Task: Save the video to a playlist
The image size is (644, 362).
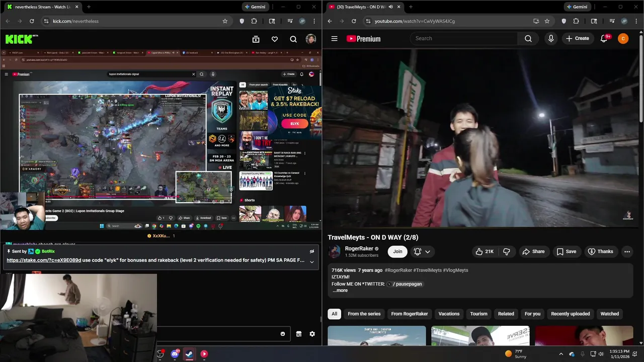Action: [x=567, y=251]
